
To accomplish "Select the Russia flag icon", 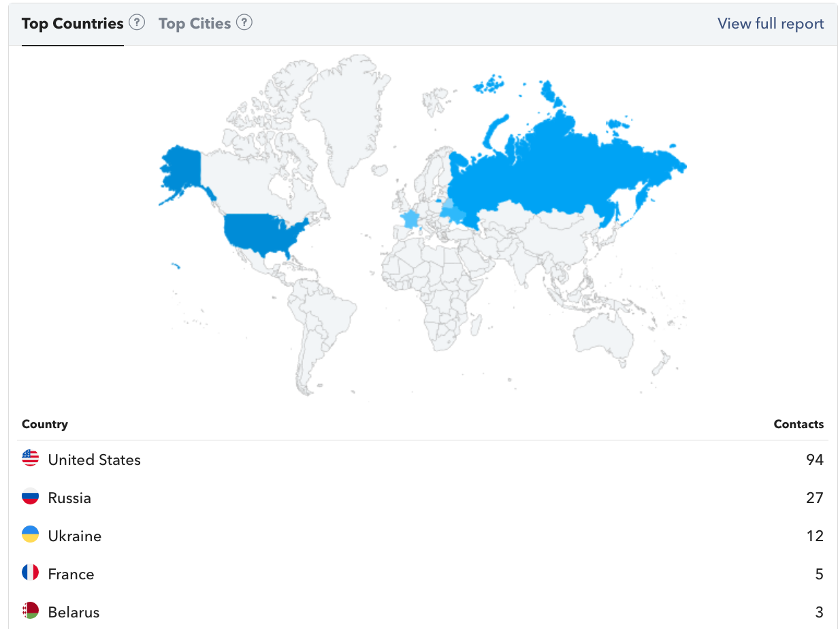I will pyautogui.click(x=31, y=496).
